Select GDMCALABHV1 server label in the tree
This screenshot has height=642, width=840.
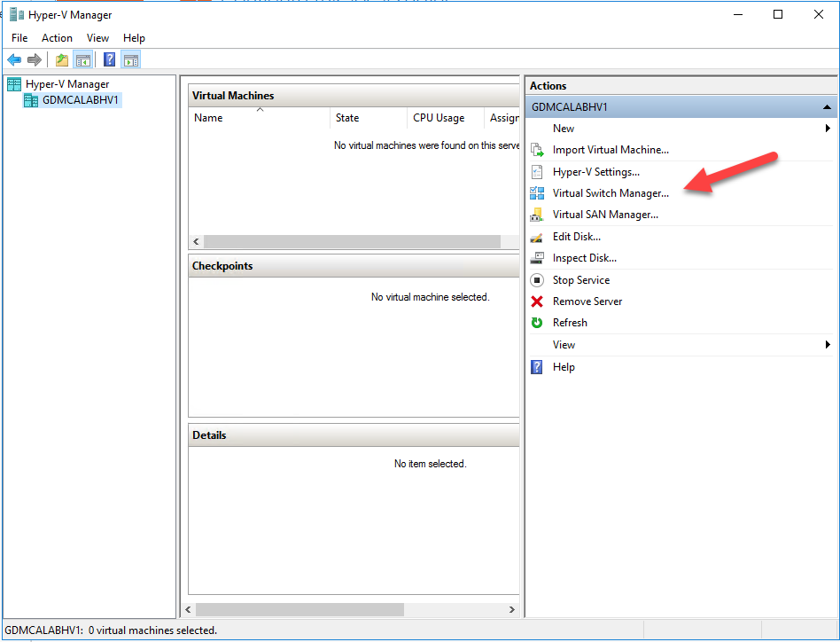[81, 100]
